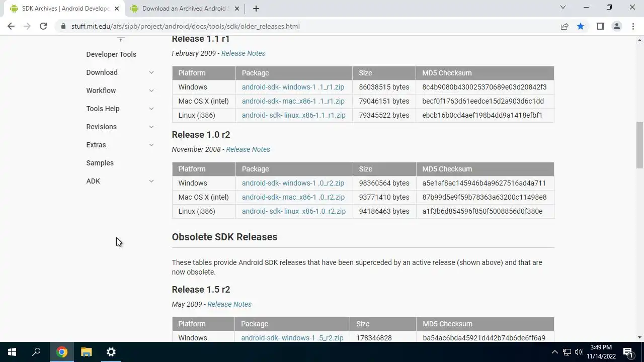
Task: Bookmark star in address bar
Action: (x=581, y=26)
